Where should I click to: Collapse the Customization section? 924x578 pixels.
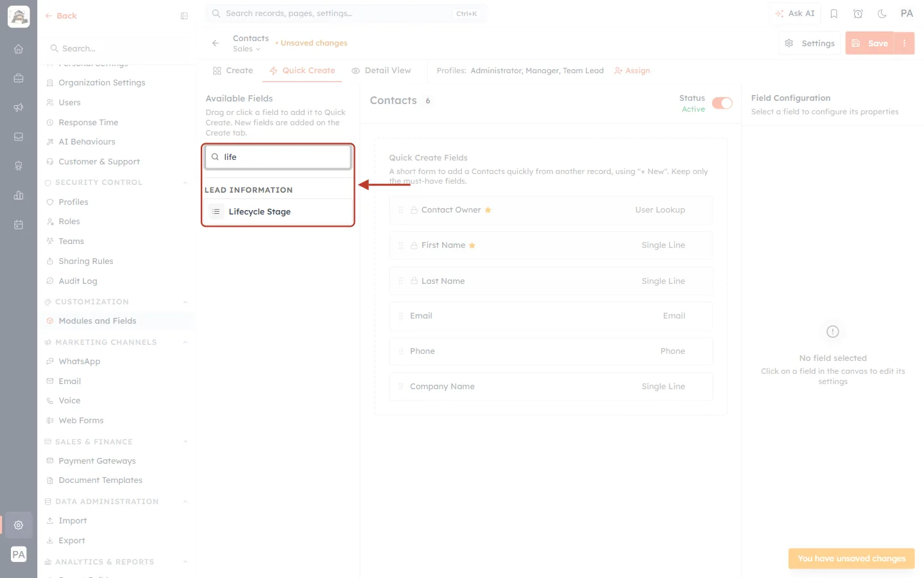click(x=185, y=302)
